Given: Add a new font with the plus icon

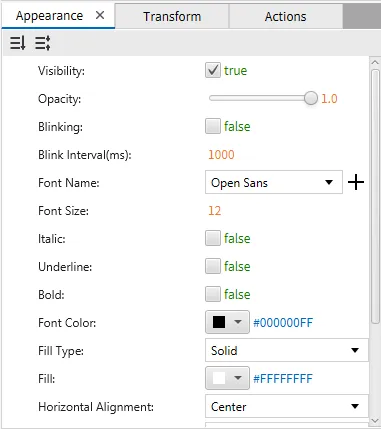Looking at the screenshot, I should click(x=356, y=182).
